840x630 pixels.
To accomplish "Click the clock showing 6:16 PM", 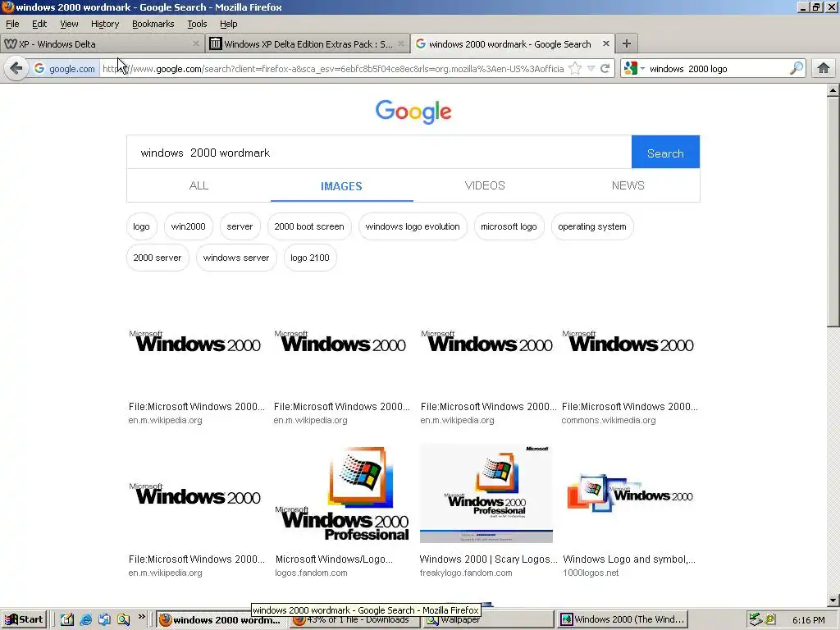I will click(x=808, y=620).
